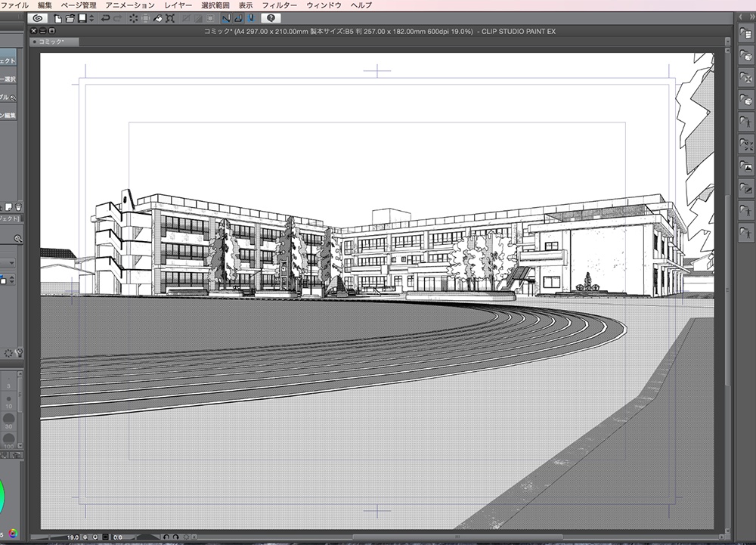Expand the save options stepper arrows
This screenshot has width=756, height=545.
coord(91,18)
